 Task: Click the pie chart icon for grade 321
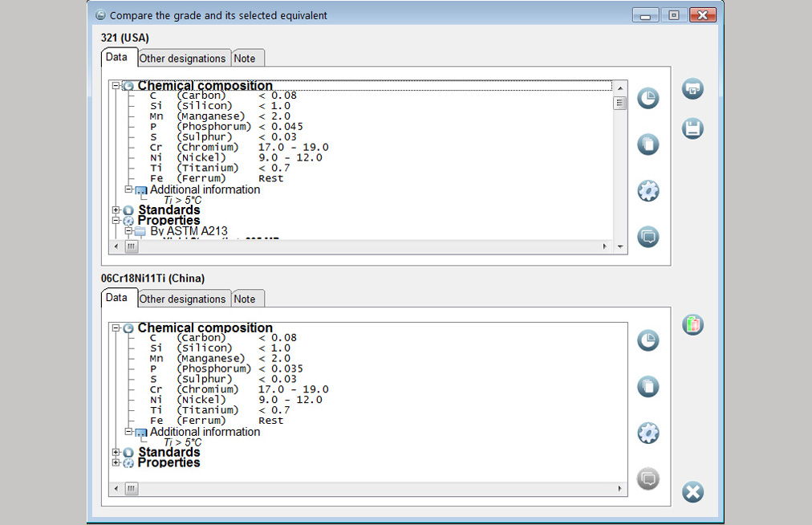tap(648, 98)
